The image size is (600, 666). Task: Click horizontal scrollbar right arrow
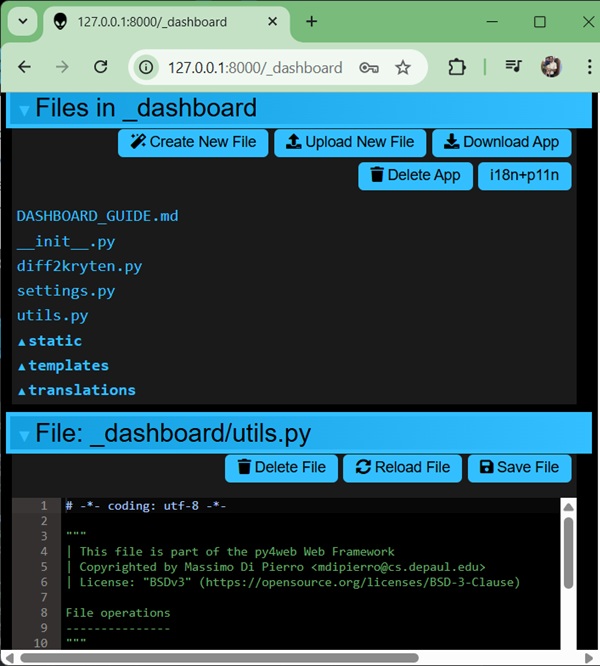coord(589,658)
